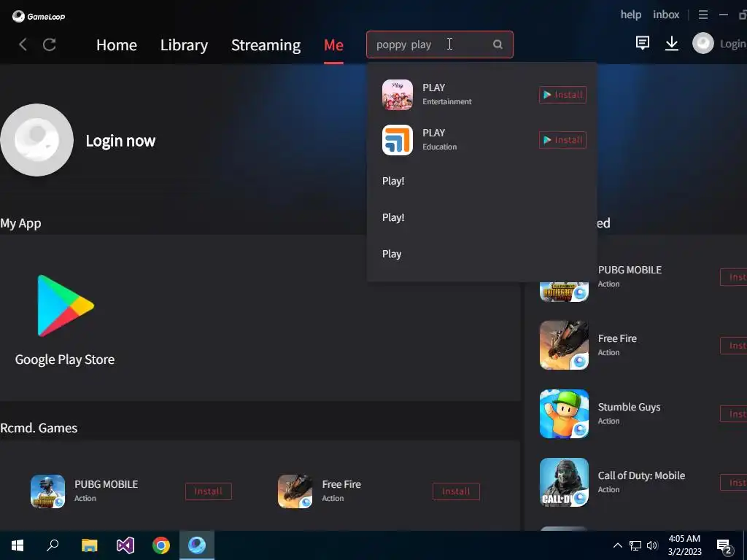747x560 pixels.
Task: Open the notification center icon
Action: point(724,547)
